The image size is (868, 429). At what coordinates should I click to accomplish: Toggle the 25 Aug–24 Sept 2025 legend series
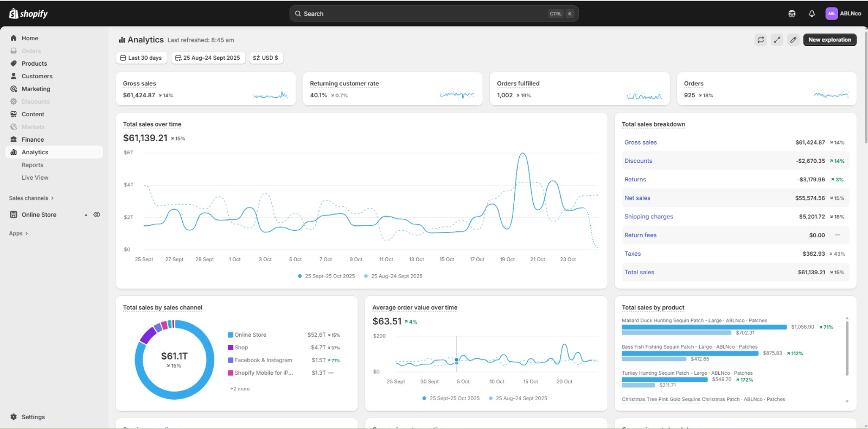coord(393,276)
